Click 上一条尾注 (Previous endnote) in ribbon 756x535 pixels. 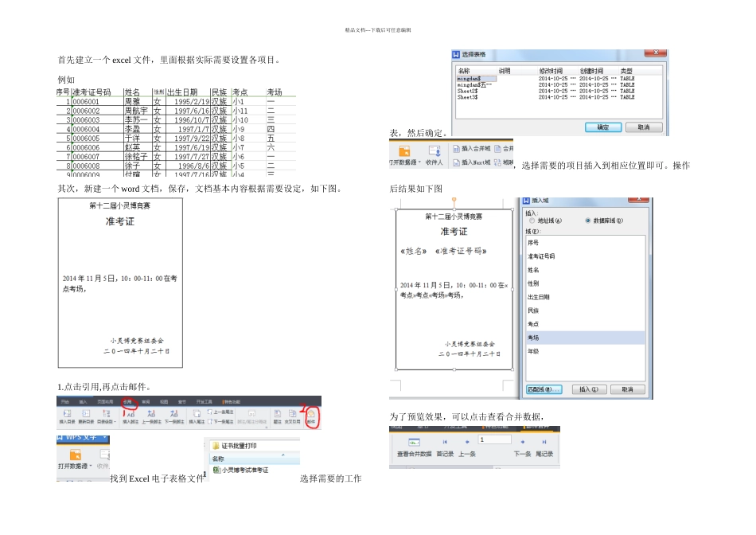point(220,412)
